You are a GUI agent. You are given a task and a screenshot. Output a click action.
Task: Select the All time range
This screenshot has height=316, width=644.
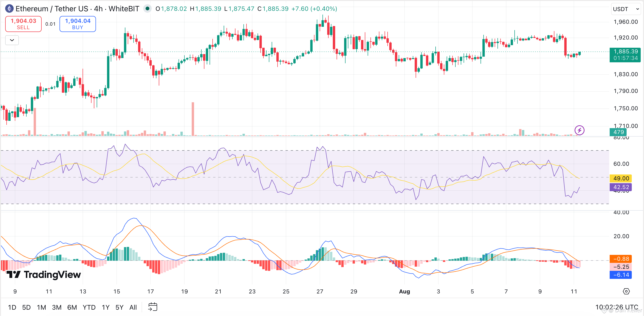click(x=133, y=307)
